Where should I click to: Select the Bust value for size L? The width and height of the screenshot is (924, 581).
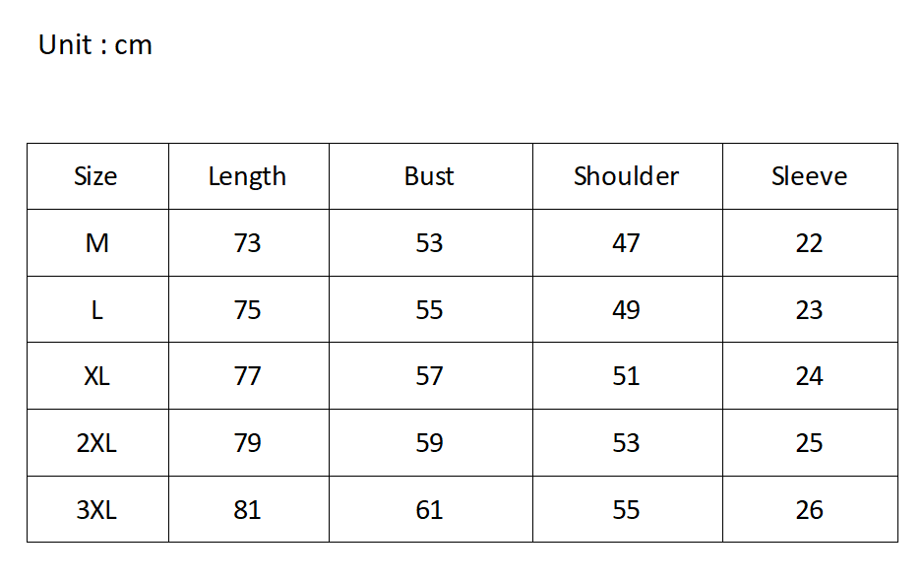click(429, 310)
